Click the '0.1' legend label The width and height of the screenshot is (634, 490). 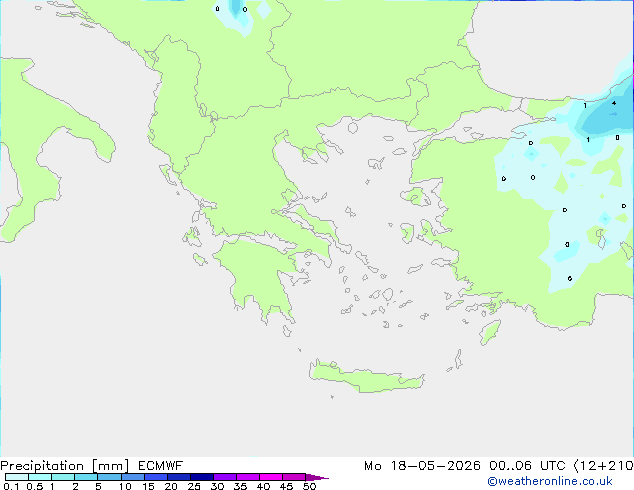tap(11, 486)
